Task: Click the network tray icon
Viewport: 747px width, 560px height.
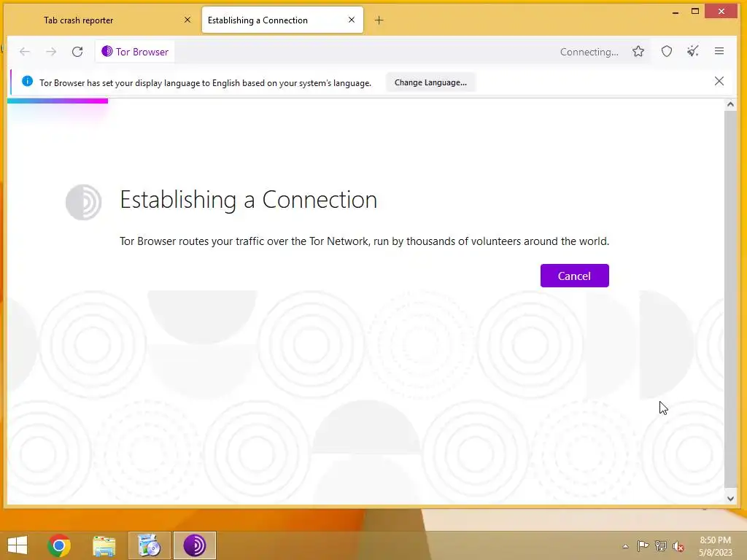Action: tap(661, 545)
